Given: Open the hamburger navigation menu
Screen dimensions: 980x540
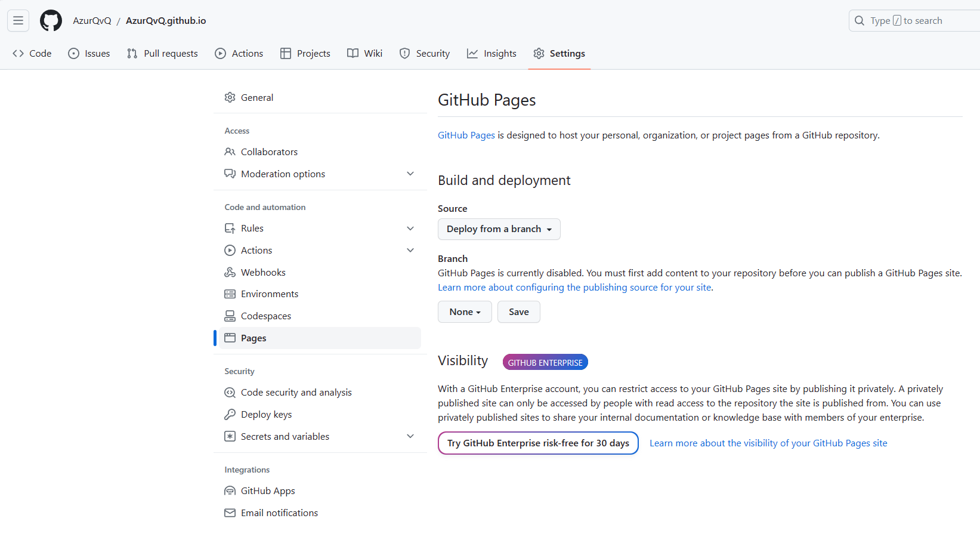Looking at the screenshot, I should [x=18, y=21].
